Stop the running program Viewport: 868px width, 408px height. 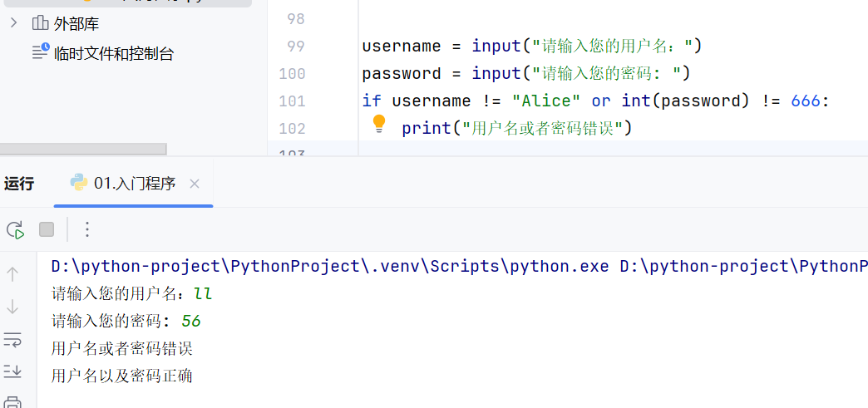click(47, 229)
